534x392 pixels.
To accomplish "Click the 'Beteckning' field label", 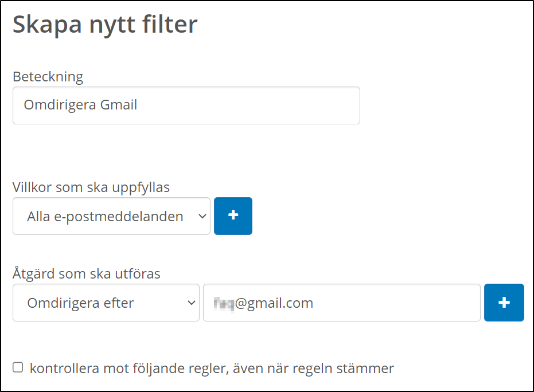I will click(x=48, y=76).
